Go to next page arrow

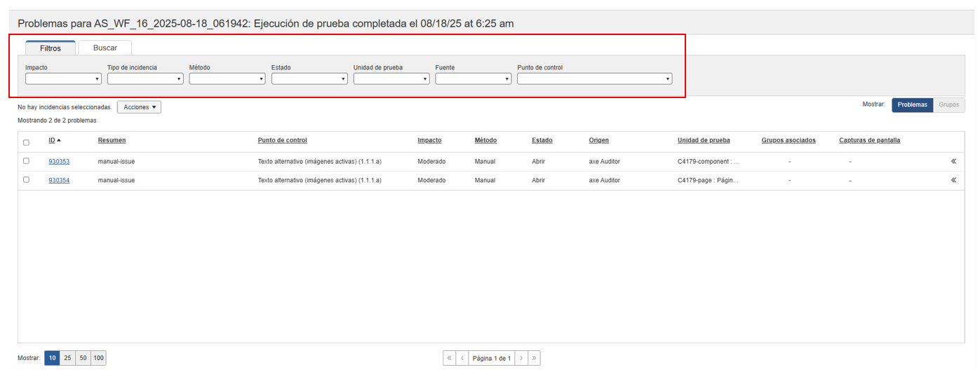click(x=521, y=358)
